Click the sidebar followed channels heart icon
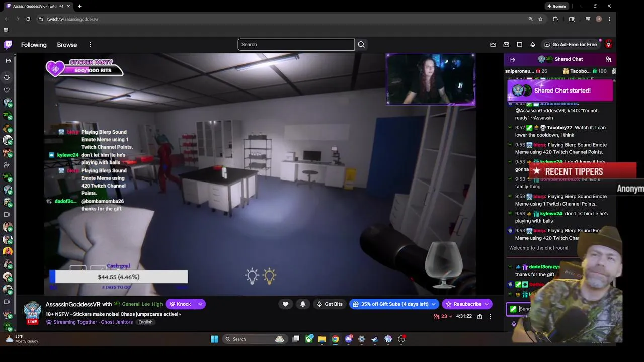 click(7, 90)
